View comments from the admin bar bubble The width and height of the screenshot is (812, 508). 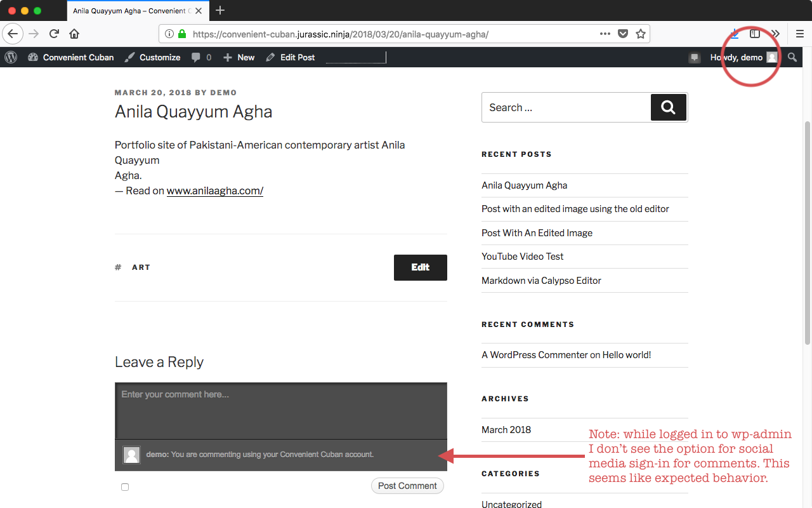tap(201, 57)
